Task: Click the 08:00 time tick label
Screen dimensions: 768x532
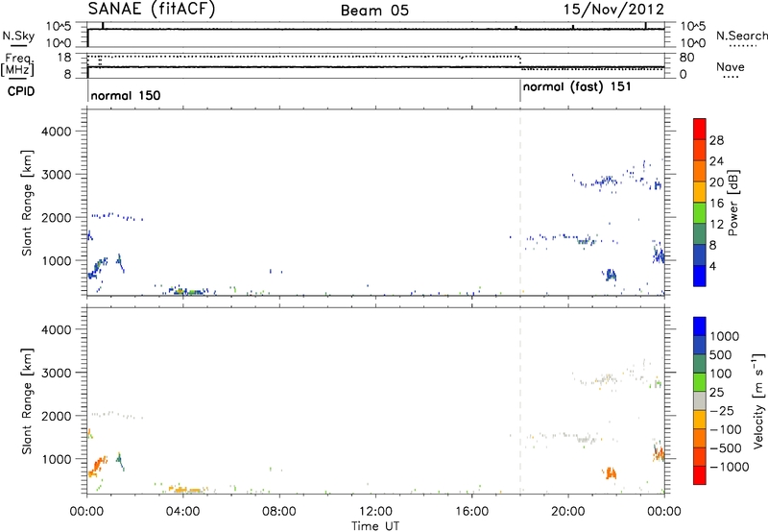Action: (x=278, y=512)
